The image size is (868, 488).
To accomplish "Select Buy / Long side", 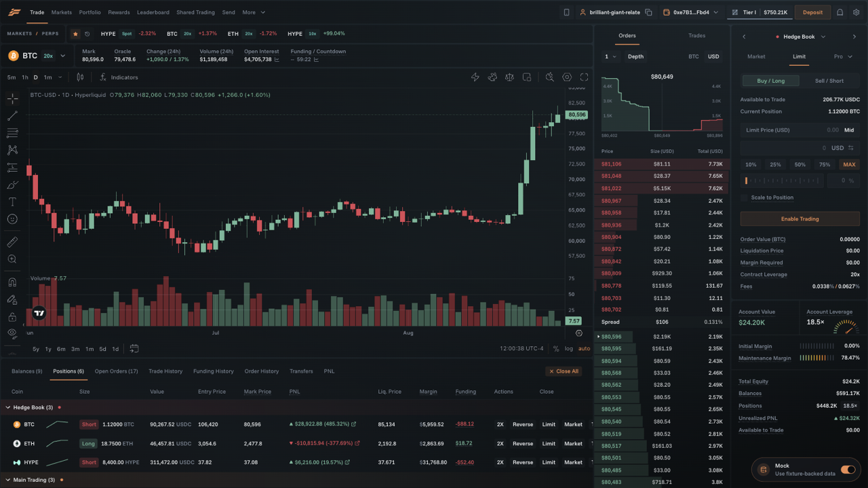I will pyautogui.click(x=771, y=81).
